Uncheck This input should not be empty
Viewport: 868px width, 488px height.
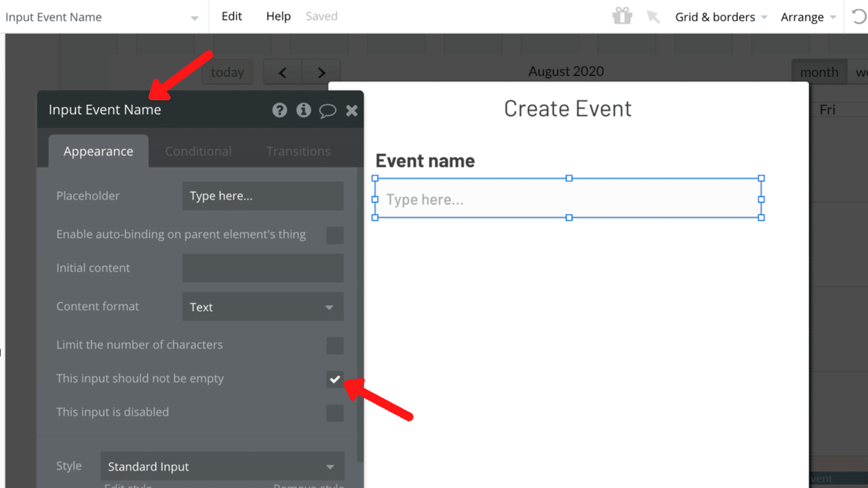coord(335,379)
